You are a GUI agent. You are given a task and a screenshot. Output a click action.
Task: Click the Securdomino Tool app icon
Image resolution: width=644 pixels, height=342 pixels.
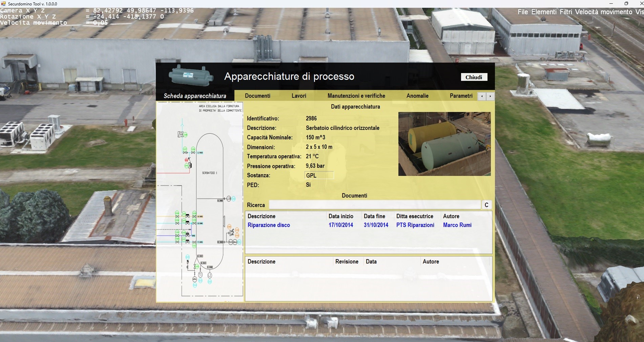pos(4,4)
